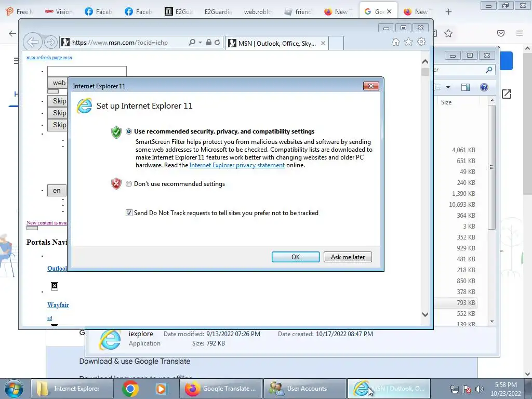Image resolution: width=532 pixels, height=399 pixels.
Task: Switch to the web.roblox Firefox tab
Action: pyautogui.click(x=258, y=12)
